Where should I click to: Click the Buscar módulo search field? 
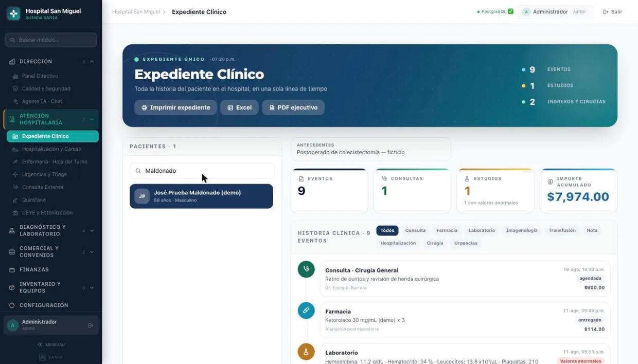click(51, 40)
